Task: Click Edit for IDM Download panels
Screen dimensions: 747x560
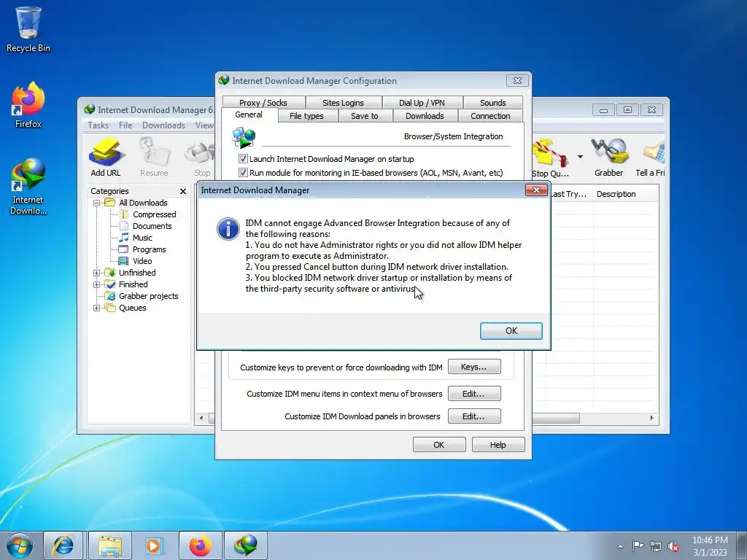Action: (x=474, y=416)
